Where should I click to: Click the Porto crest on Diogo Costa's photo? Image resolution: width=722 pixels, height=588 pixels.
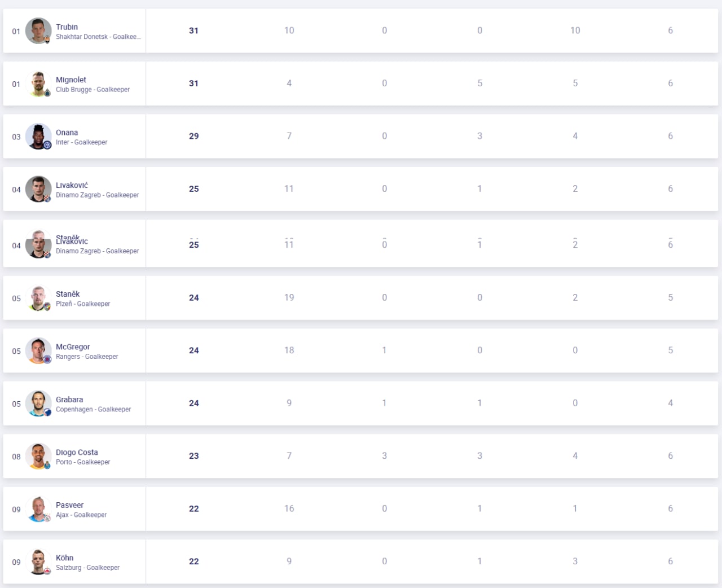[x=47, y=465]
